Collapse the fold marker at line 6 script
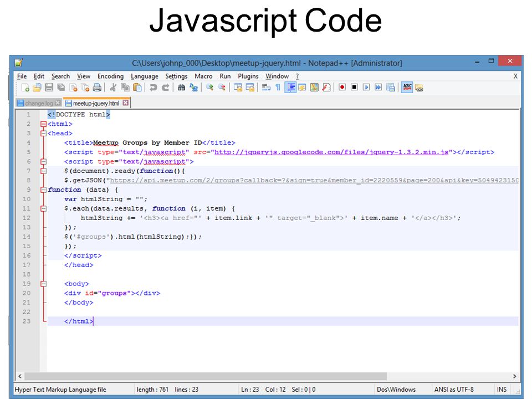 point(43,162)
